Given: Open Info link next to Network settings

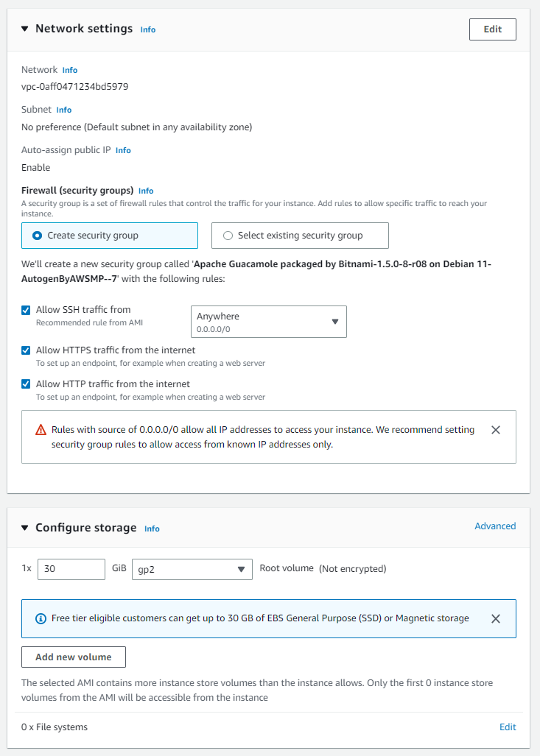Looking at the screenshot, I should (x=147, y=29).
